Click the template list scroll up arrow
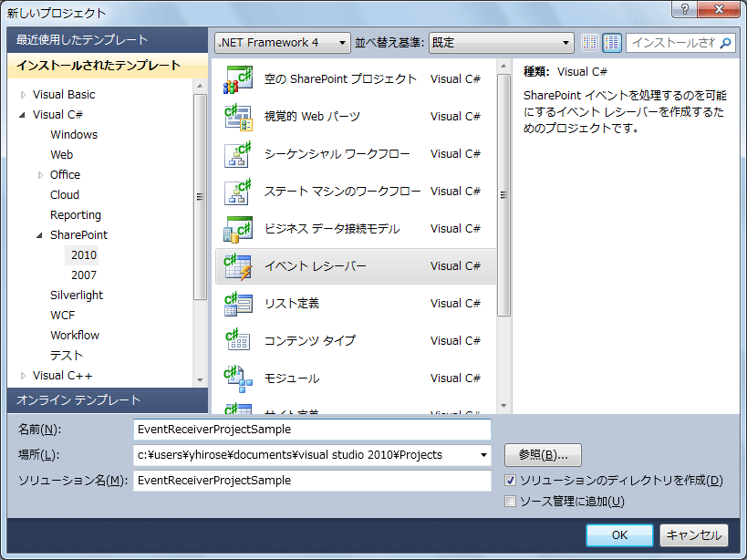The image size is (747, 560). tap(503, 66)
